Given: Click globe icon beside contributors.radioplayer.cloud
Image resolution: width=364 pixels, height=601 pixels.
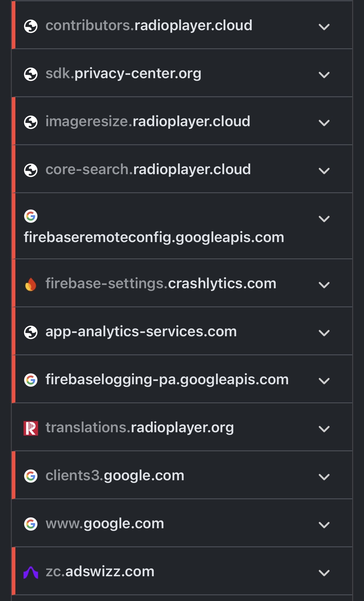Looking at the screenshot, I should point(31,26).
